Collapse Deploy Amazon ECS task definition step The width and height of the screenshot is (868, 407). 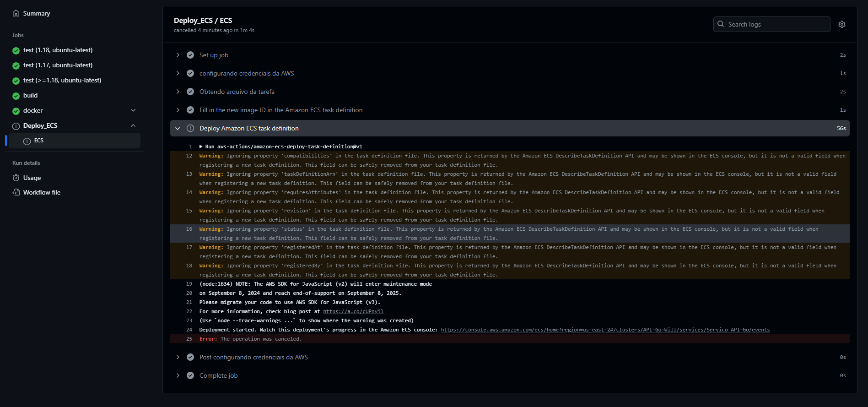click(178, 128)
